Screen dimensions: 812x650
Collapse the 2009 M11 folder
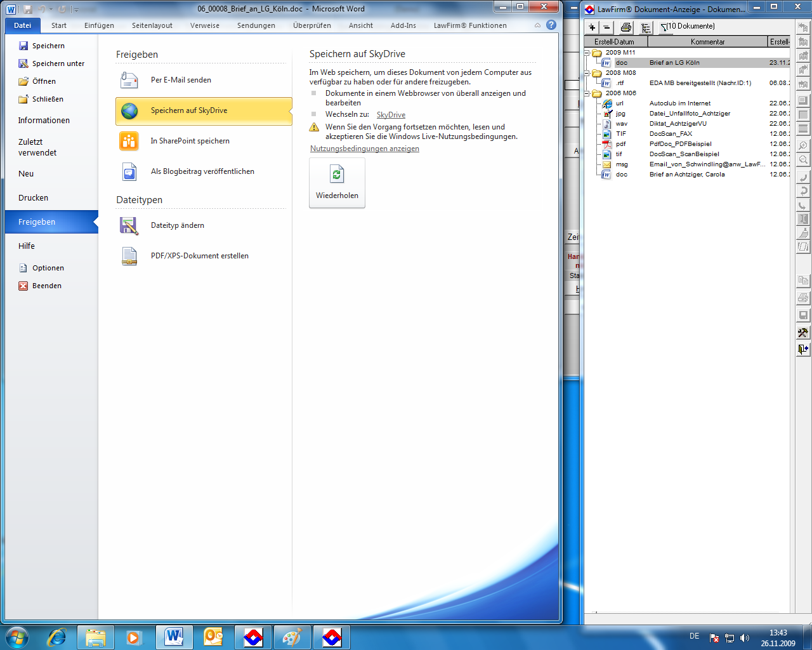tap(587, 53)
